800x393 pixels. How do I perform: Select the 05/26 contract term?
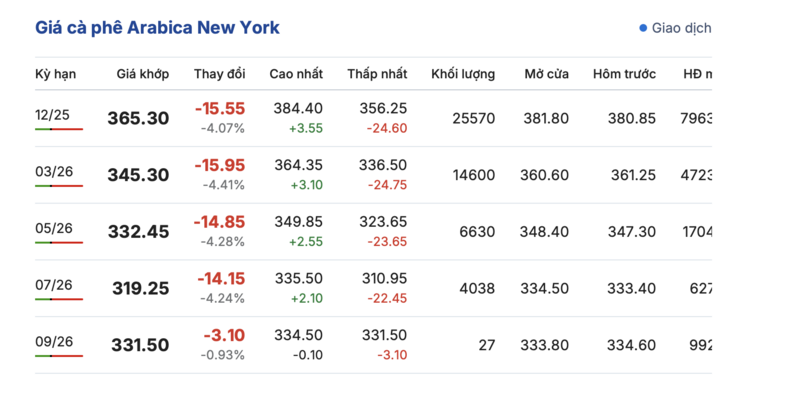click(54, 228)
